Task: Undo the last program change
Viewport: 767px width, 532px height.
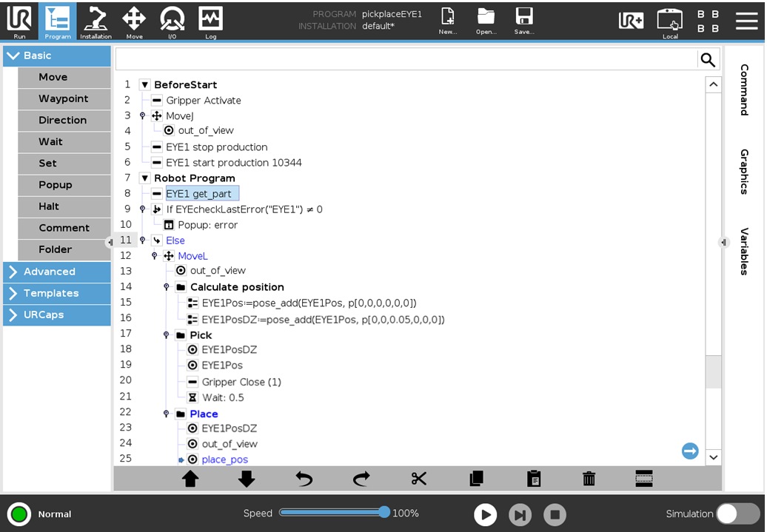Action: click(x=304, y=479)
